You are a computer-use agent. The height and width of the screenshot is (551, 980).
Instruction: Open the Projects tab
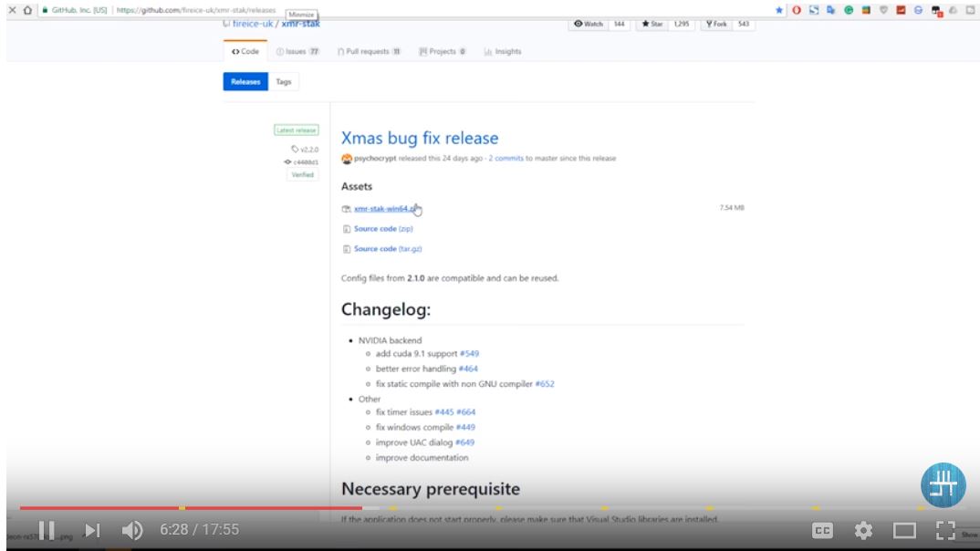pyautogui.click(x=443, y=51)
